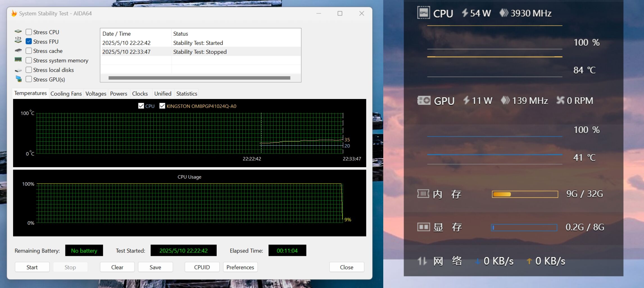Click the Stress system memory RAM icon
Viewport: 644px width, 288px height.
(18, 60)
